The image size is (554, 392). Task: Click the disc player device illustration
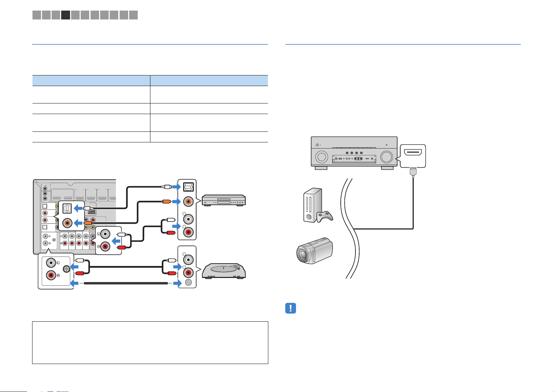tap(224, 200)
